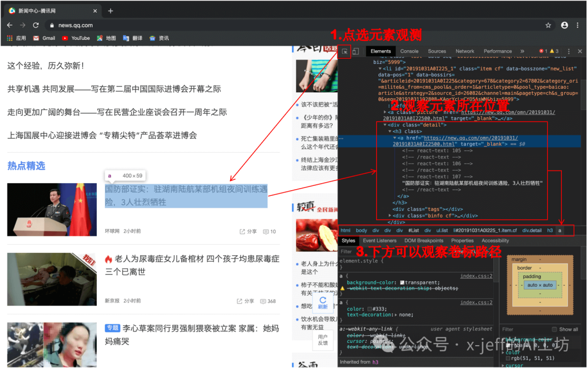Viewport: 588px width, 368px height.
Task: Select ul.list in the breadcrumb trail
Action: pyautogui.click(x=442, y=231)
